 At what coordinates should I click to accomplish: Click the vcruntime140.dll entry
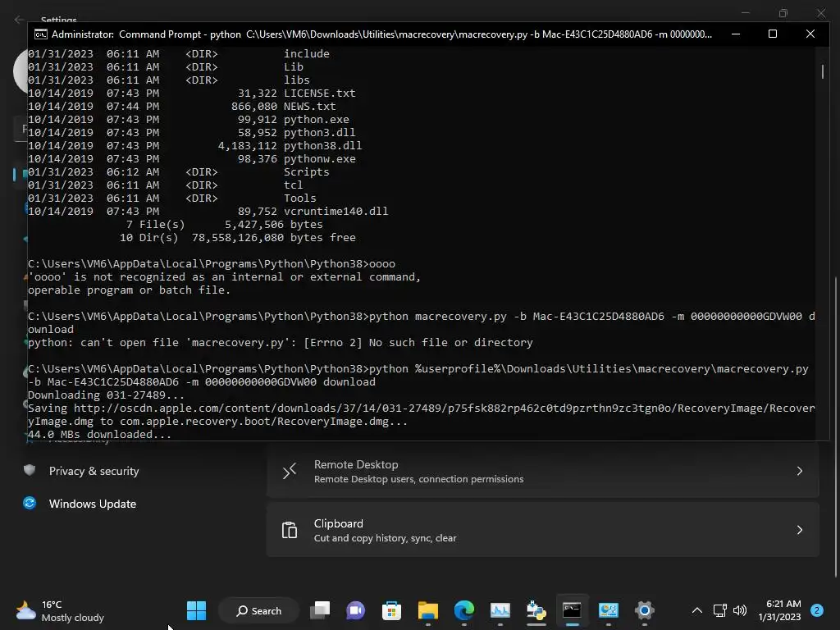click(336, 211)
